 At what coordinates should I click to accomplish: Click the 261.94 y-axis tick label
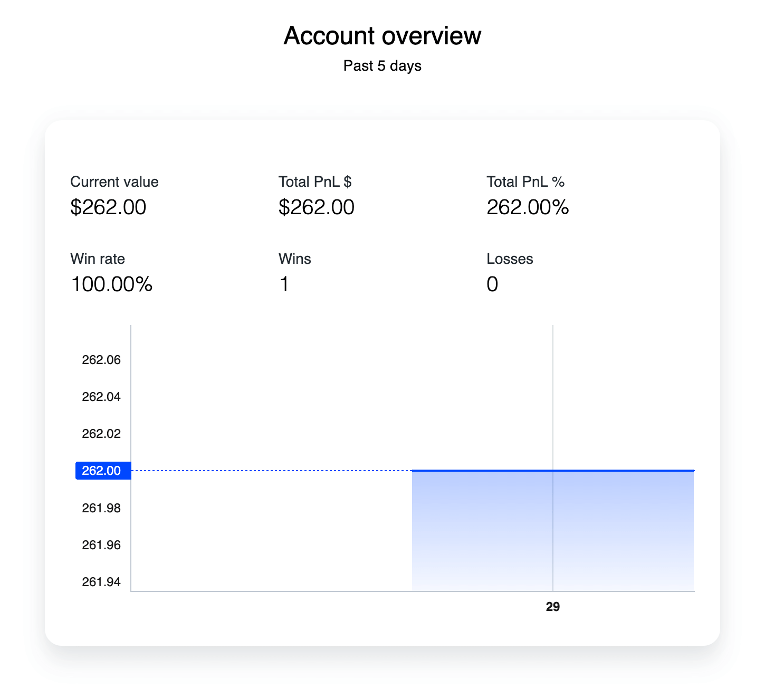click(x=101, y=582)
